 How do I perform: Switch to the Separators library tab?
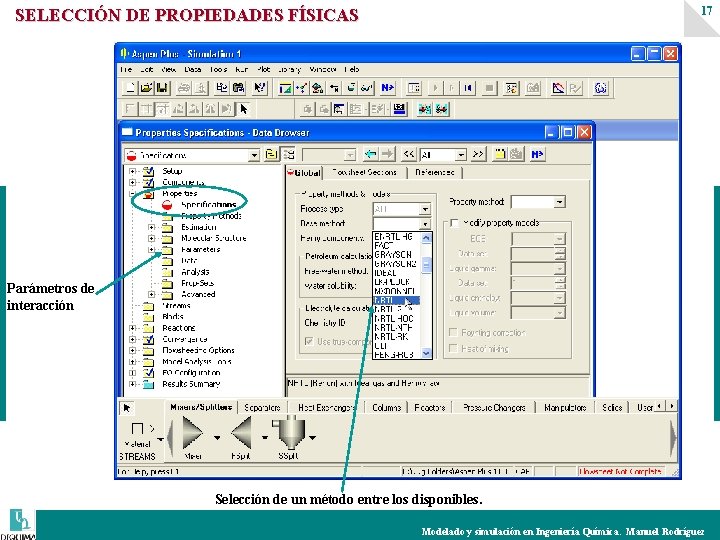(262, 407)
